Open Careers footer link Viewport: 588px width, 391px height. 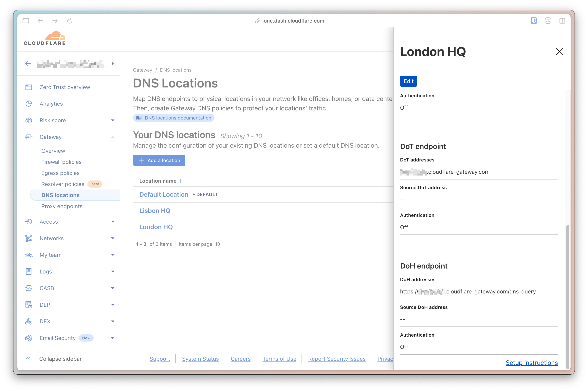(241, 359)
